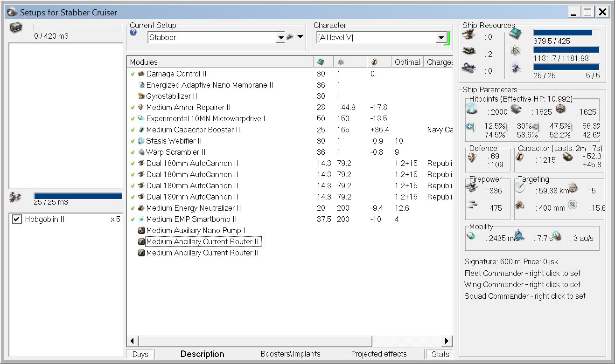Select the Warp Scrambler II module row
Viewport: 615px width, 364px height.
pos(175,152)
